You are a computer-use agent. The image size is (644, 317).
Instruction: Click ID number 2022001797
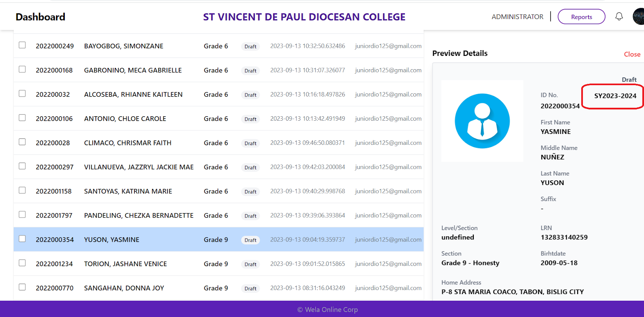[x=54, y=216]
